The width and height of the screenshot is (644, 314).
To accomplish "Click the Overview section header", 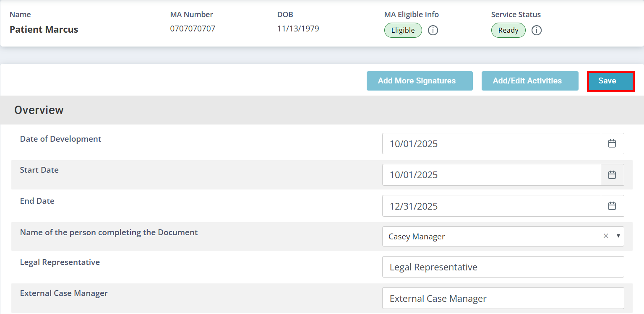I will coord(39,110).
